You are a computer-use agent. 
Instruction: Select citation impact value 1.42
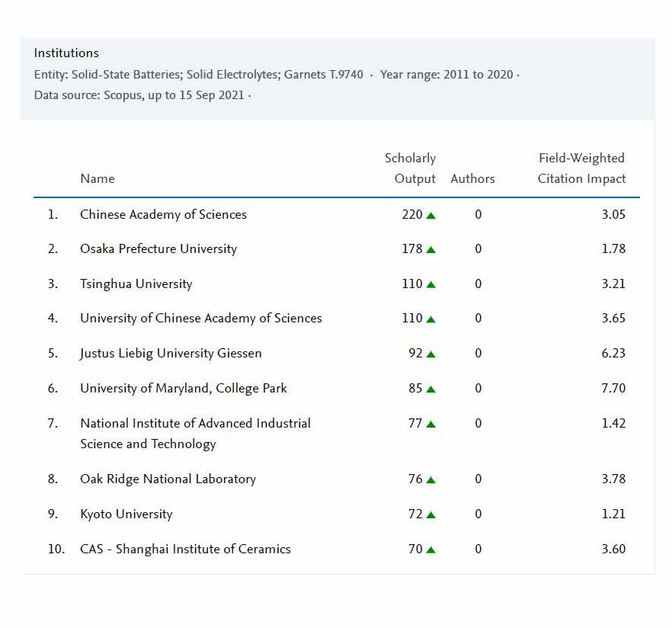[x=614, y=424]
